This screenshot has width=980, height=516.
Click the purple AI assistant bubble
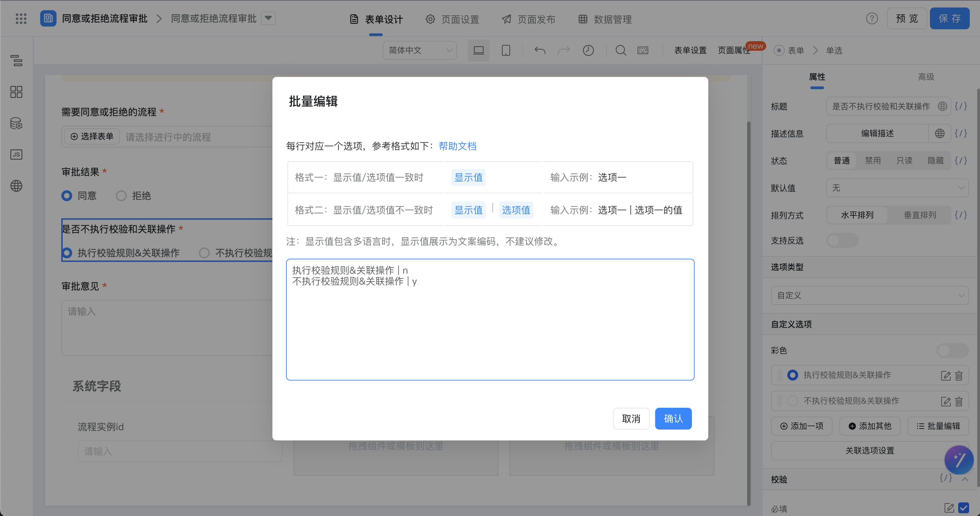(959, 459)
